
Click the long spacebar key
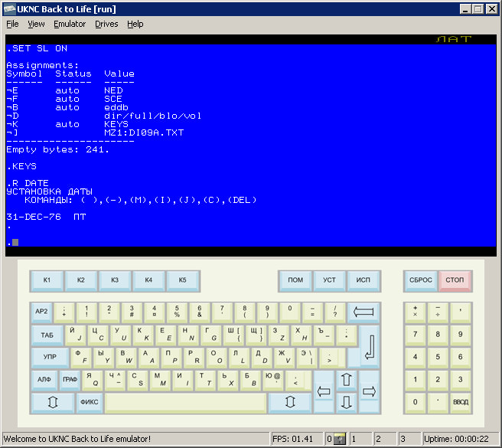tap(186, 402)
